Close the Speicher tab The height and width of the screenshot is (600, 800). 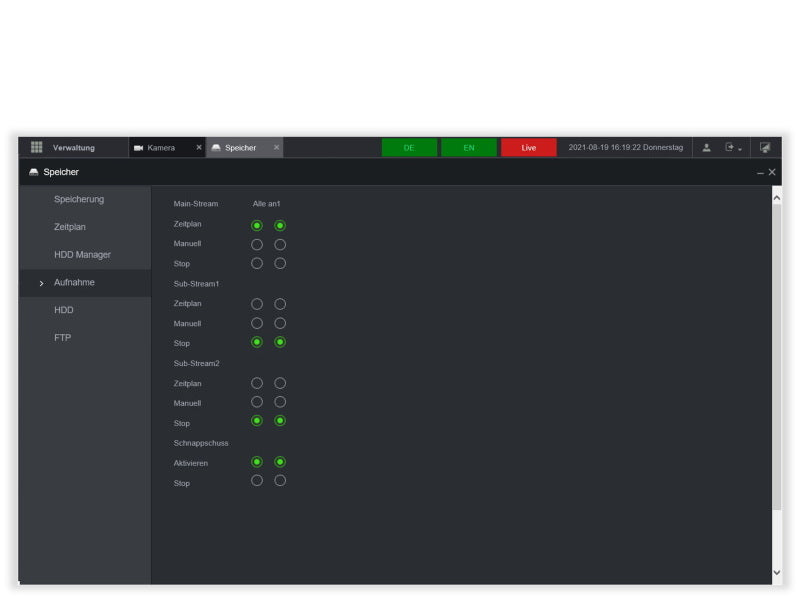point(277,147)
